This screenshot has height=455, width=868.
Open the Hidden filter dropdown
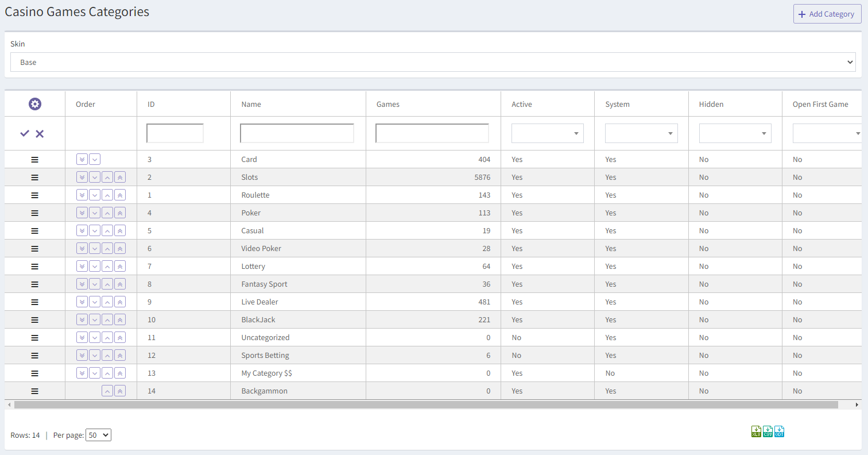tap(735, 133)
